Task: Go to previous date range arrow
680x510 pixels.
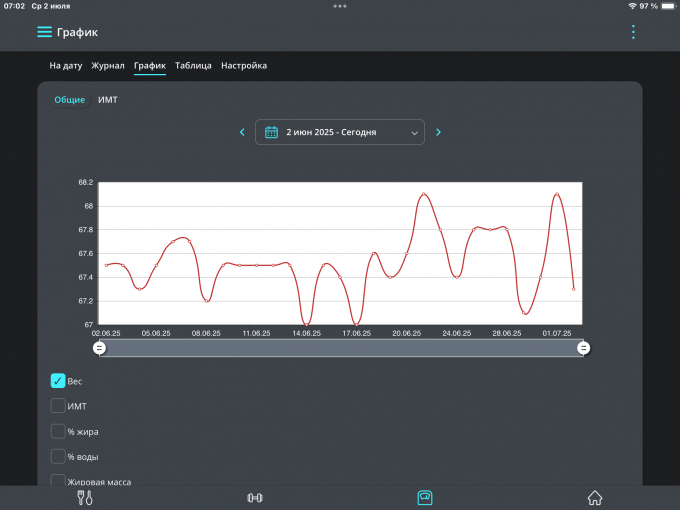Action: pyautogui.click(x=241, y=132)
